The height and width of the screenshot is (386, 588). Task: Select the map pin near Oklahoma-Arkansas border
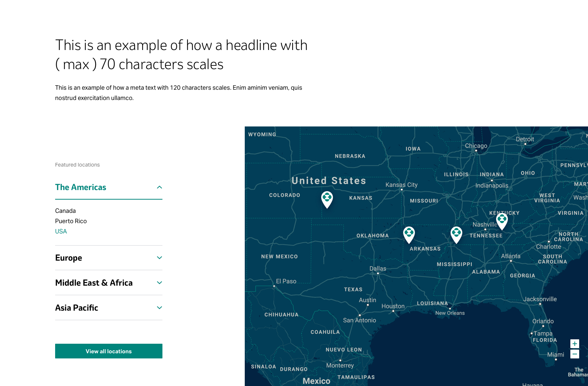(x=409, y=234)
